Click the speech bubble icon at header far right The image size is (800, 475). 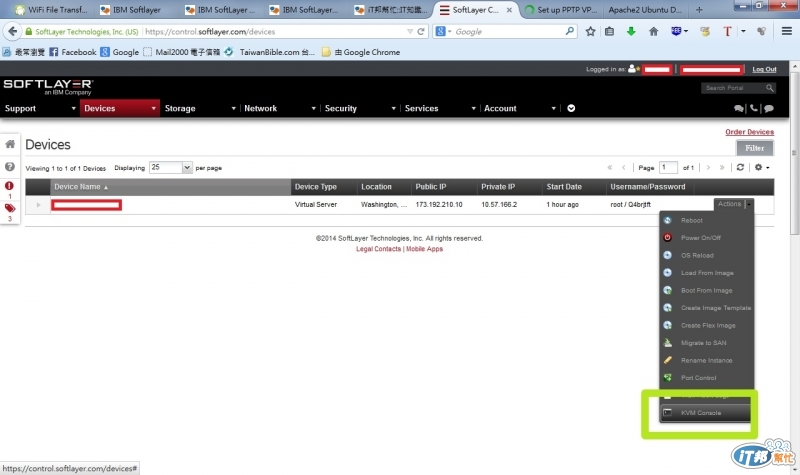pyautogui.click(x=769, y=108)
